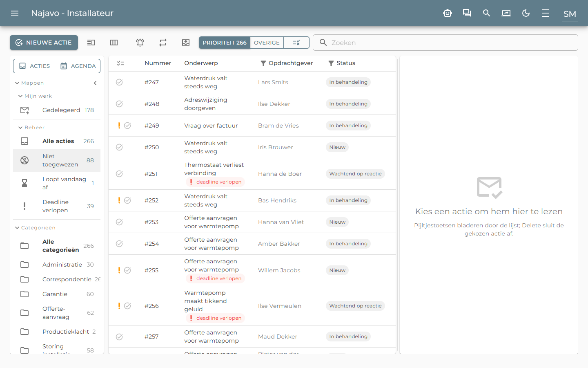The width and height of the screenshot is (588, 368).
Task: Switch to the AGENDA tab
Action: tap(78, 66)
